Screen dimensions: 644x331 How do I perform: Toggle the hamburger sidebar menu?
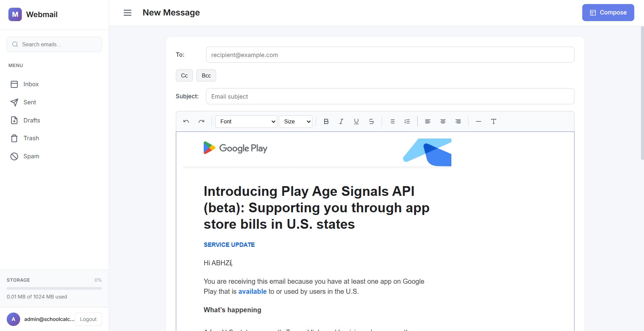(128, 13)
